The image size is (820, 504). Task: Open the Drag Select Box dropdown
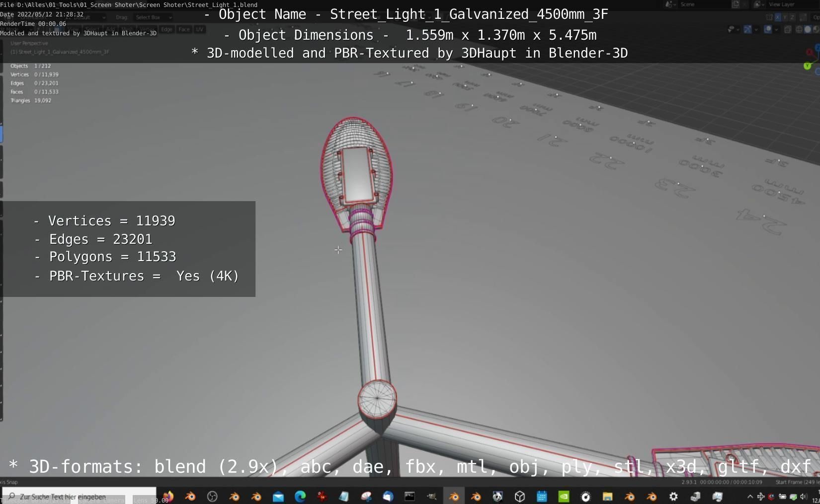[x=153, y=17]
